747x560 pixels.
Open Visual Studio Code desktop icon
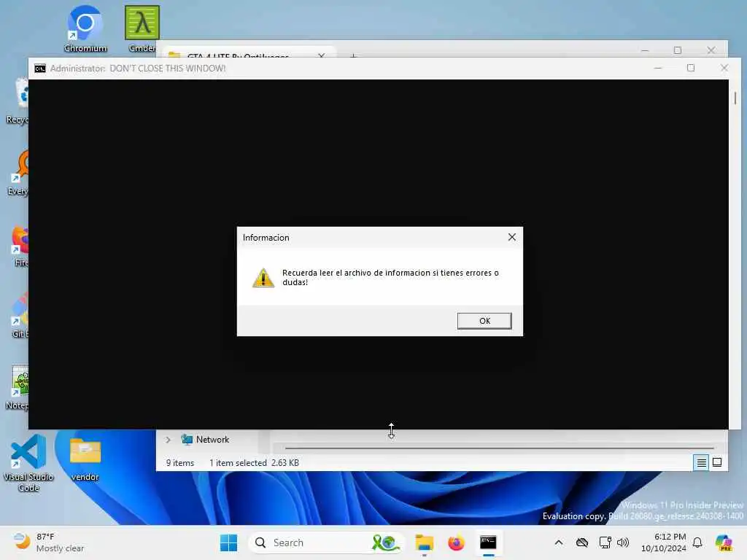28,463
